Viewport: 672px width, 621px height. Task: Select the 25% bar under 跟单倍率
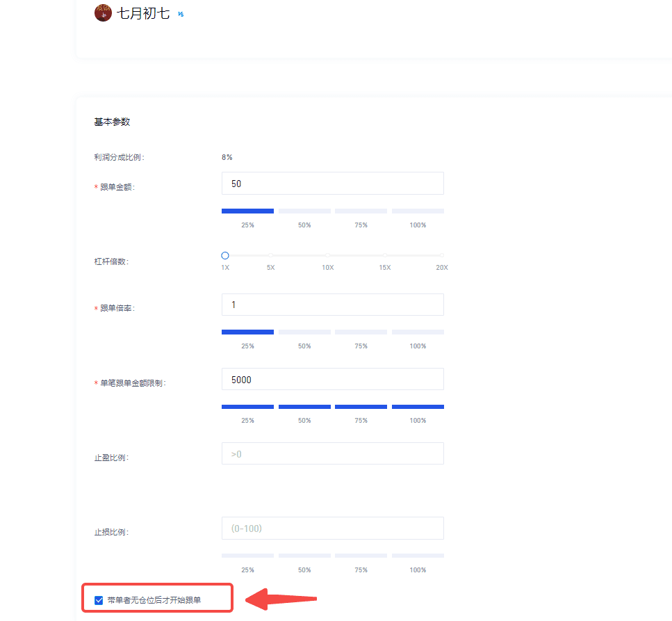[x=247, y=332]
